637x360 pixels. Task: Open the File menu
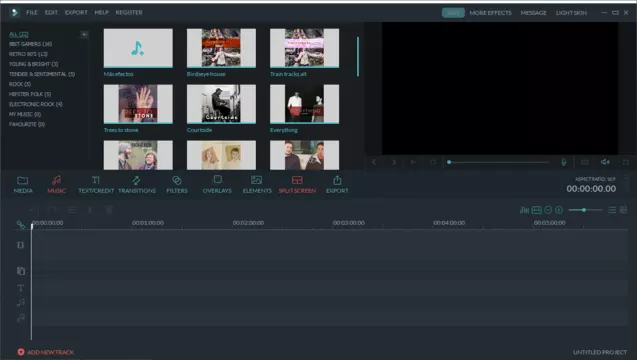click(32, 13)
